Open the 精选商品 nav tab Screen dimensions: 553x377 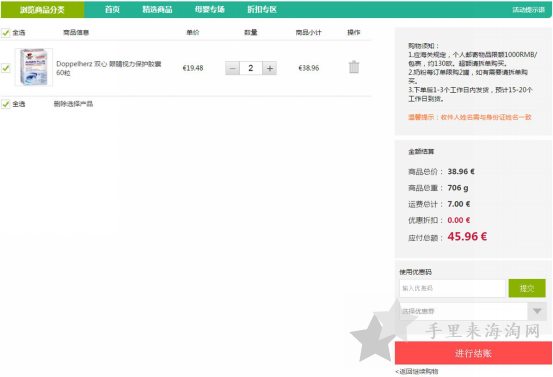coord(157,10)
